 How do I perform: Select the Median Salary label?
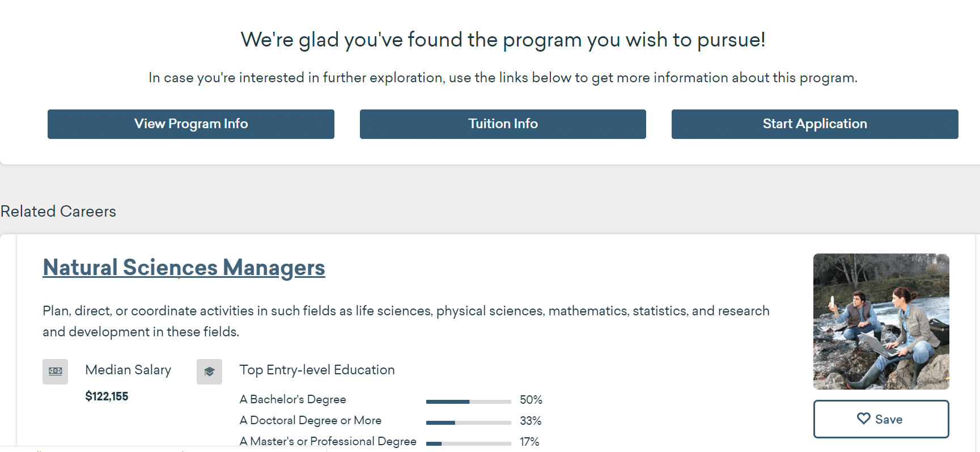[128, 370]
